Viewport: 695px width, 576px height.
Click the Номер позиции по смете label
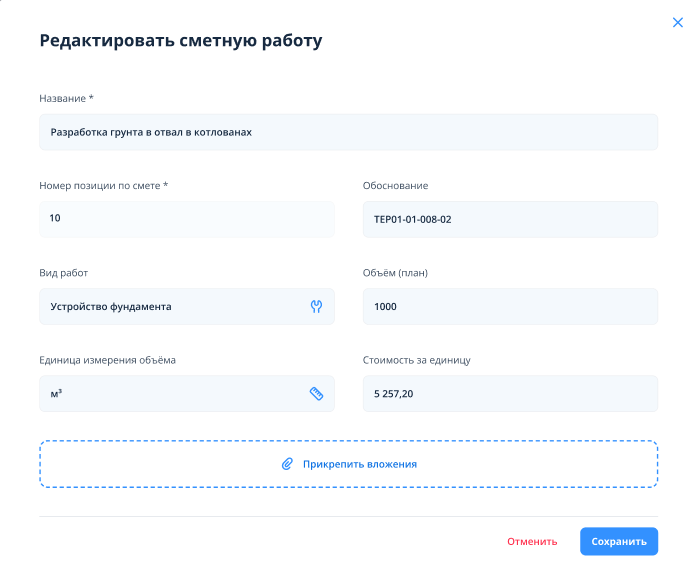click(104, 186)
